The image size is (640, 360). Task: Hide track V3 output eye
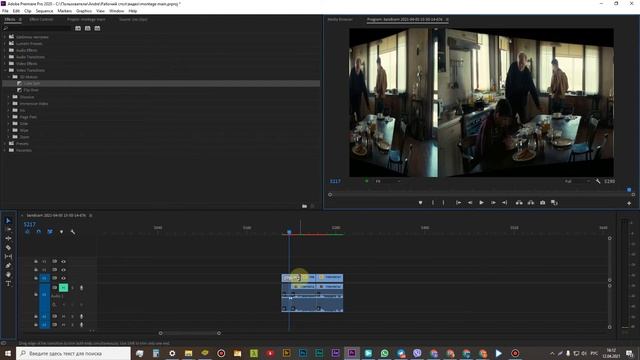(63, 262)
